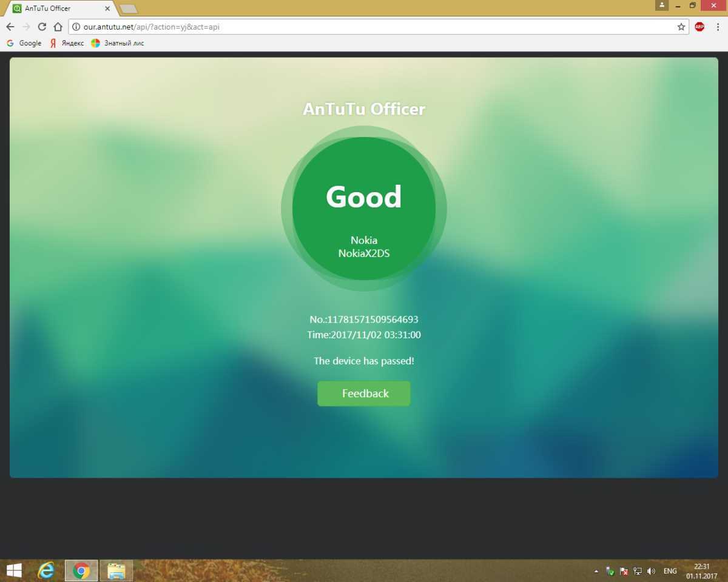Click the browser back arrow
Image resolution: width=728 pixels, height=582 pixels.
click(10, 27)
